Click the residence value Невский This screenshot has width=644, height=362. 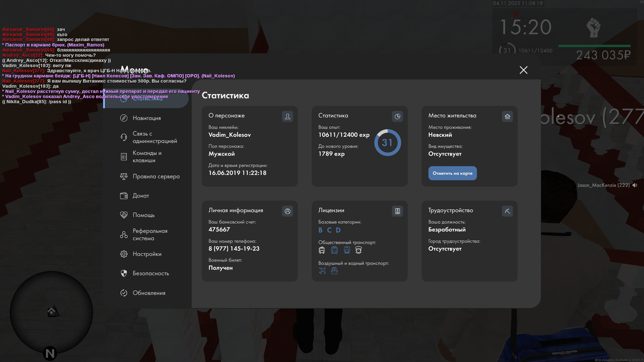coord(440,135)
